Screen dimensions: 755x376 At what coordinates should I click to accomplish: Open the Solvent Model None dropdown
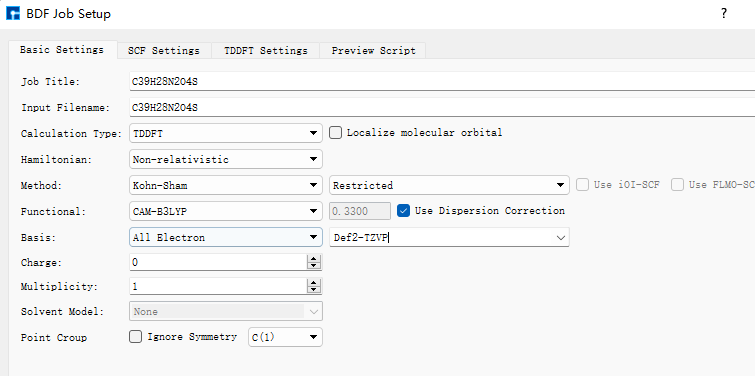[x=226, y=311]
